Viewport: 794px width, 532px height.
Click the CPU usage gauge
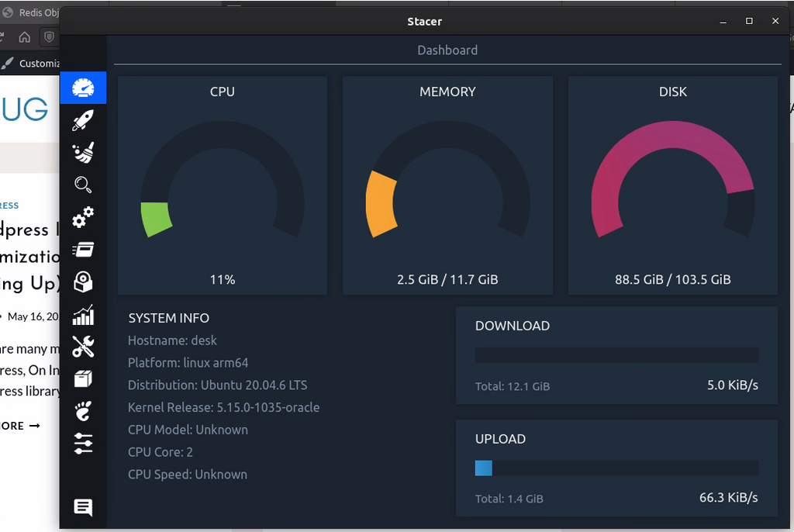223,181
